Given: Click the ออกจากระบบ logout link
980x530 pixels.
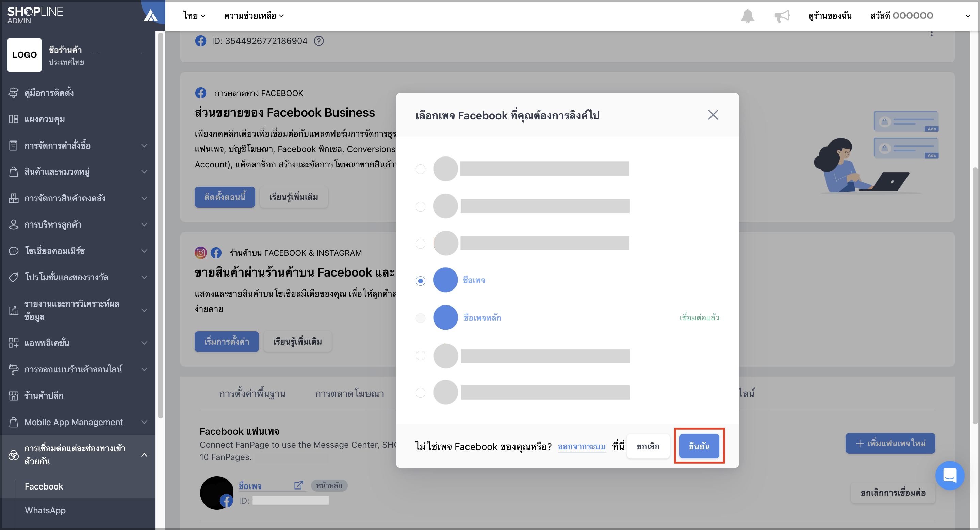Looking at the screenshot, I should tap(581, 446).
